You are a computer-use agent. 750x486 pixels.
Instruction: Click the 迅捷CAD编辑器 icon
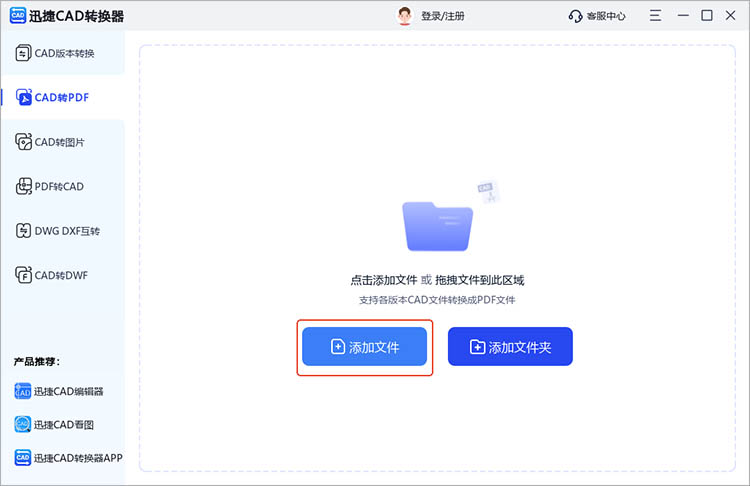pyautogui.click(x=22, y=391)
